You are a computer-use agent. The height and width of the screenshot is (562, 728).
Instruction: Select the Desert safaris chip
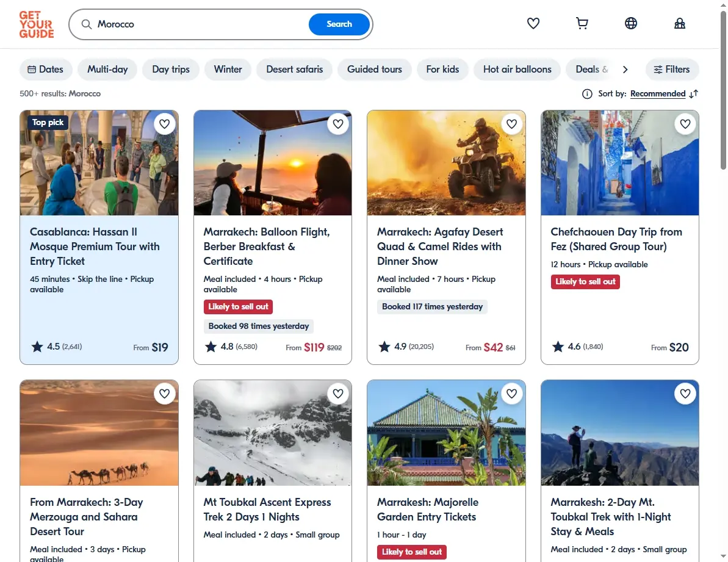pyautogui.click(x=294, y=69)
